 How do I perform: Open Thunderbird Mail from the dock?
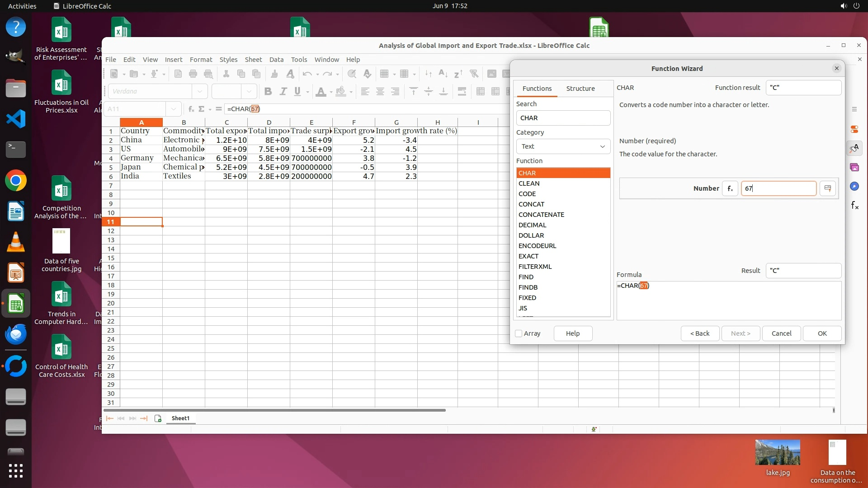pyautogui.click(x=16, y=335)
